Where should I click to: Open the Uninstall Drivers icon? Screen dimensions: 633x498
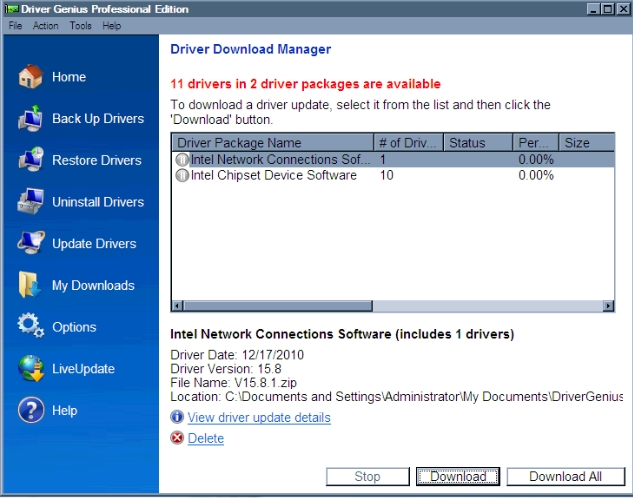click(31, 202)
